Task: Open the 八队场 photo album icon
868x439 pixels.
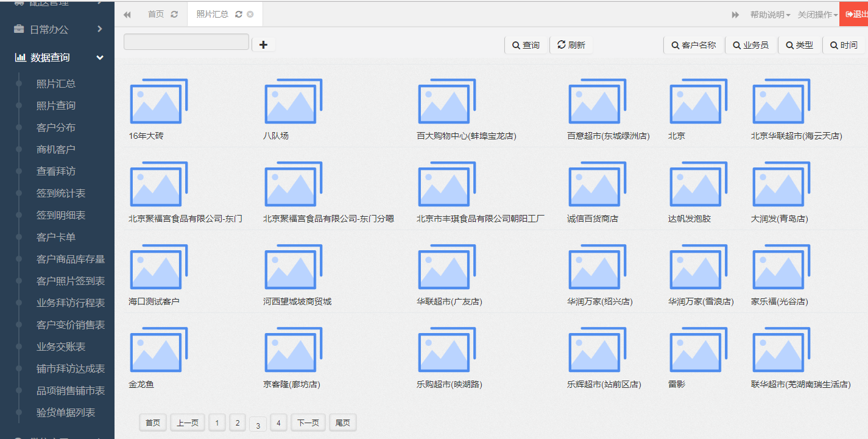Action: (x=293, y=101)
